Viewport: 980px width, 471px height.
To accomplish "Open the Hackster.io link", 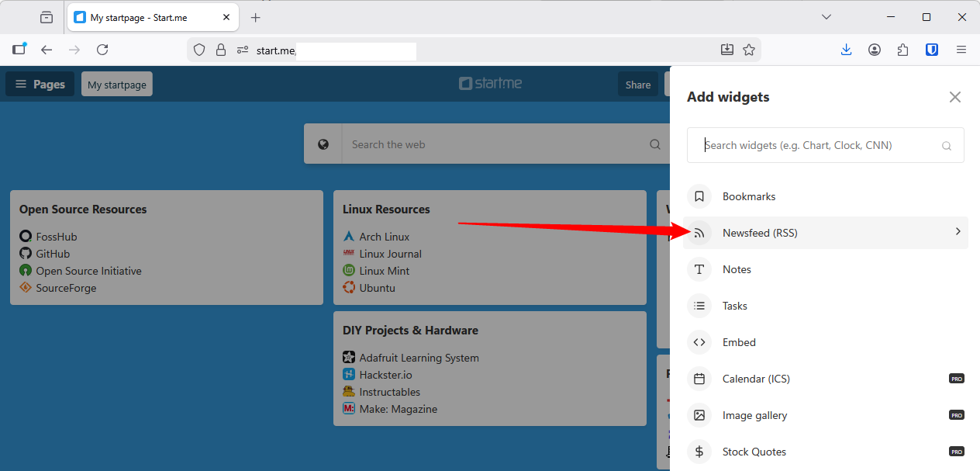I will pyautogui.click(x=386, y=375).
